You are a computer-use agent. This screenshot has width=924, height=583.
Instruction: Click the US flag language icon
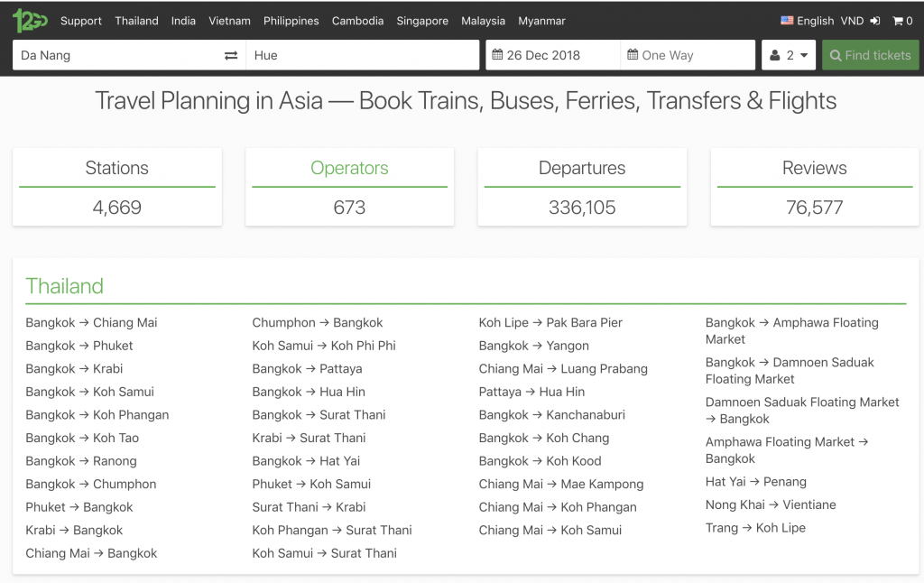787,21
